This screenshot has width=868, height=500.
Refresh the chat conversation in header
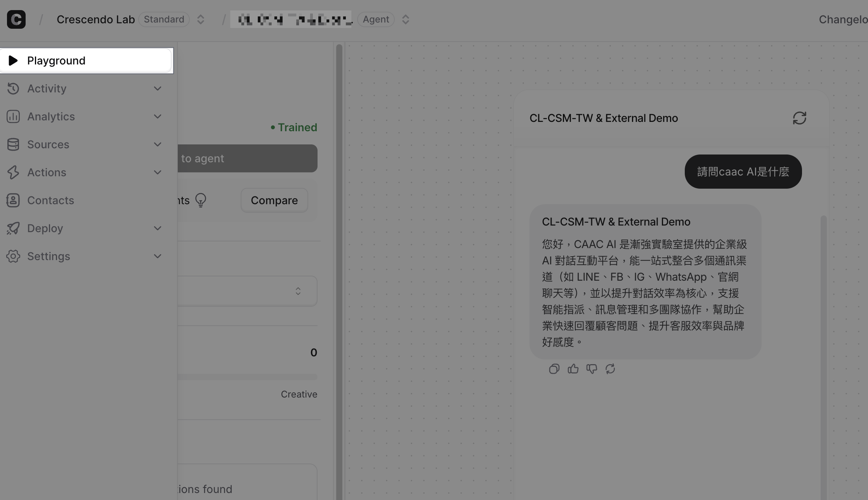click(x=800, y=118)
